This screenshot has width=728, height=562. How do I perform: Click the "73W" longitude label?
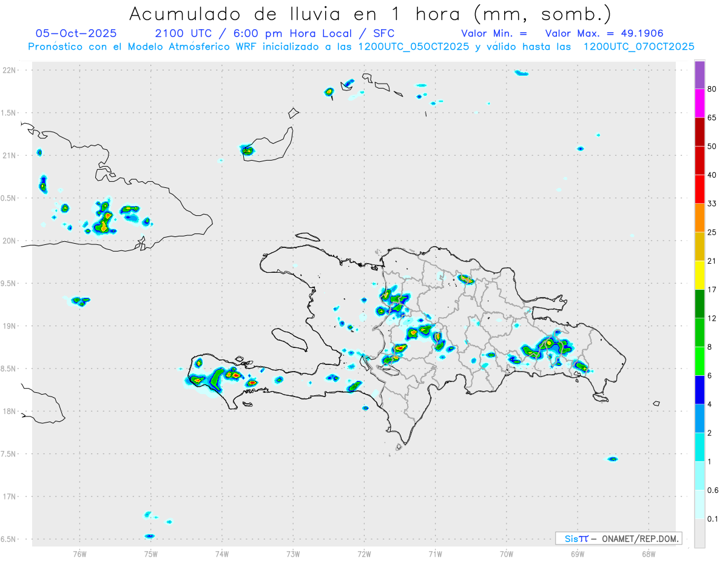click(x=293, y=554)
